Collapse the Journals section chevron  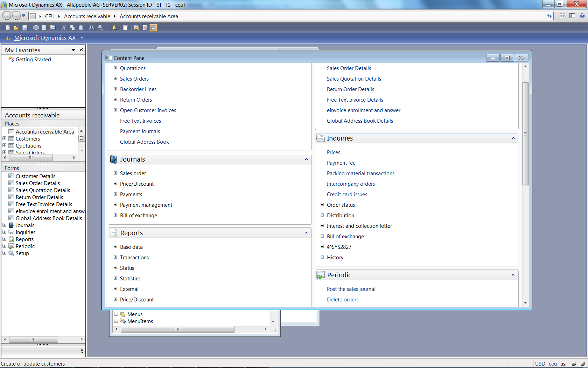(x=306, y=159)
